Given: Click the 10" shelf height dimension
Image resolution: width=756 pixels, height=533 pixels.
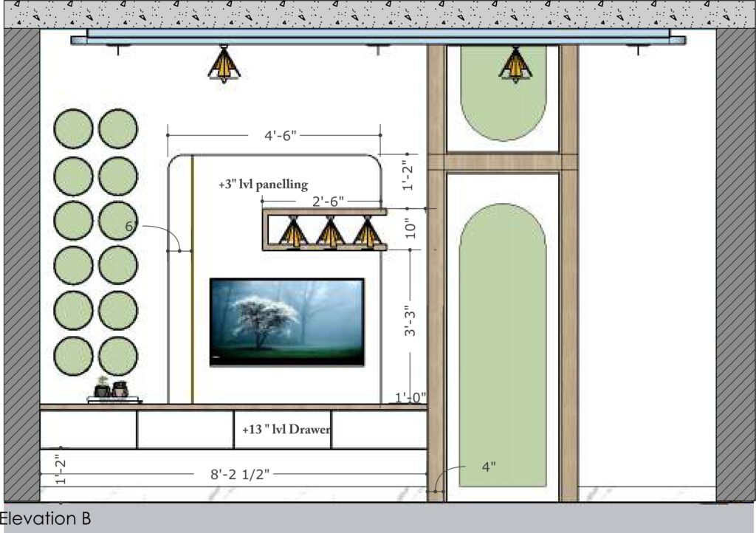Looking at the screenshot, I should click(410, 230).
